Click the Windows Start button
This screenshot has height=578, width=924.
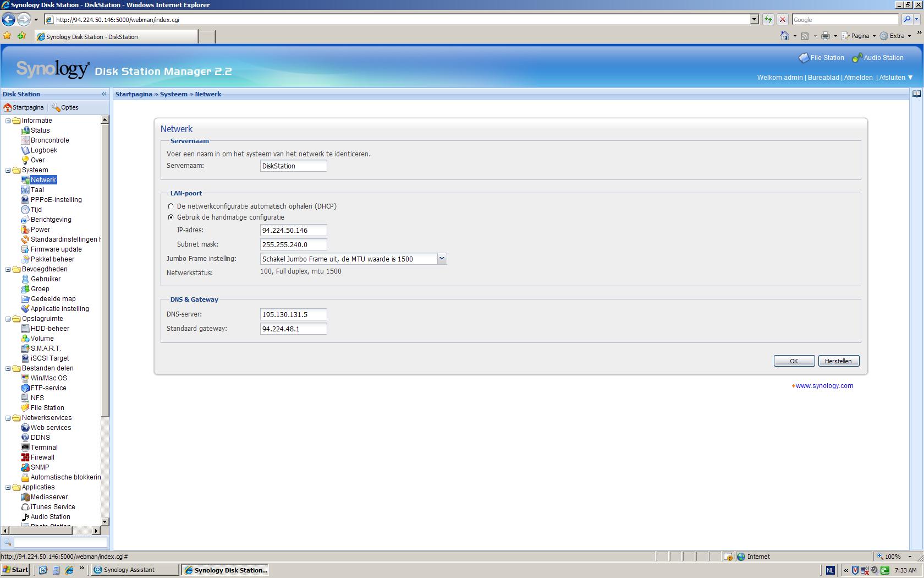[x=16, y=570]
